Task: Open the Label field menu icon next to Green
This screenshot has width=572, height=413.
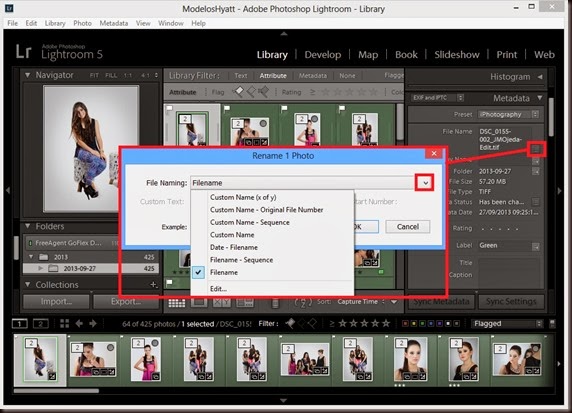Action: (x=536, y=247)
